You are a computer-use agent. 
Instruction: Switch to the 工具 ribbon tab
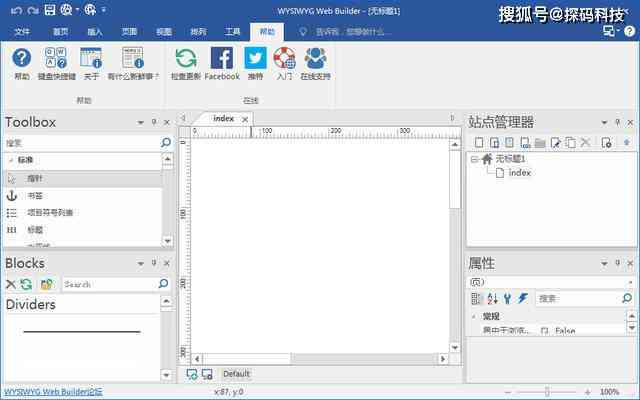click(x=233, y=32)
